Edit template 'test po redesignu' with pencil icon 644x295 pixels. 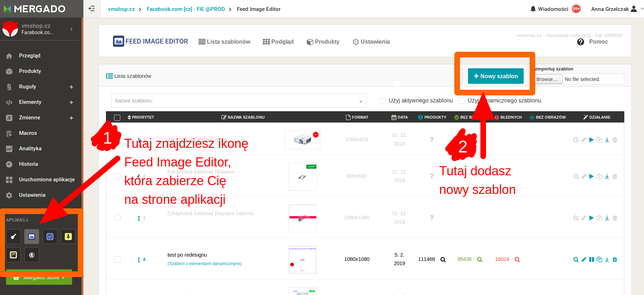click(583, 259)
